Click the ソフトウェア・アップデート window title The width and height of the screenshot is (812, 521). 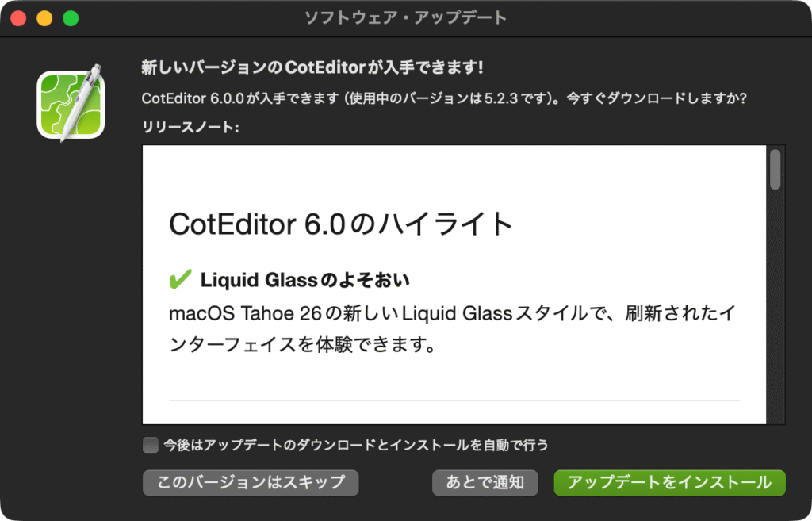[x=405, y=18]
